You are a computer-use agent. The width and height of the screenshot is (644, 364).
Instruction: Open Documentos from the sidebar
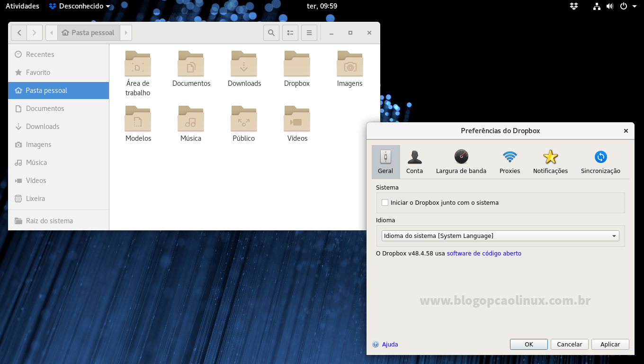(58, 109)
